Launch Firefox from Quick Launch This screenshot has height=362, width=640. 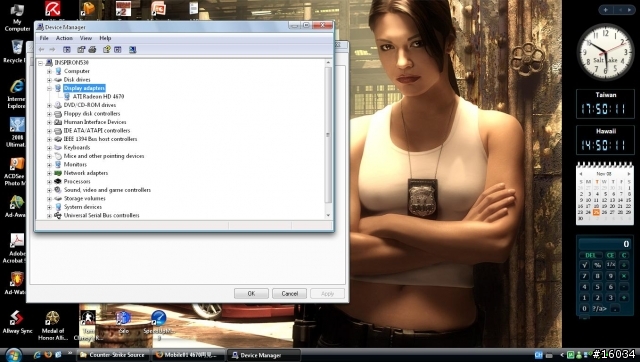48,355
